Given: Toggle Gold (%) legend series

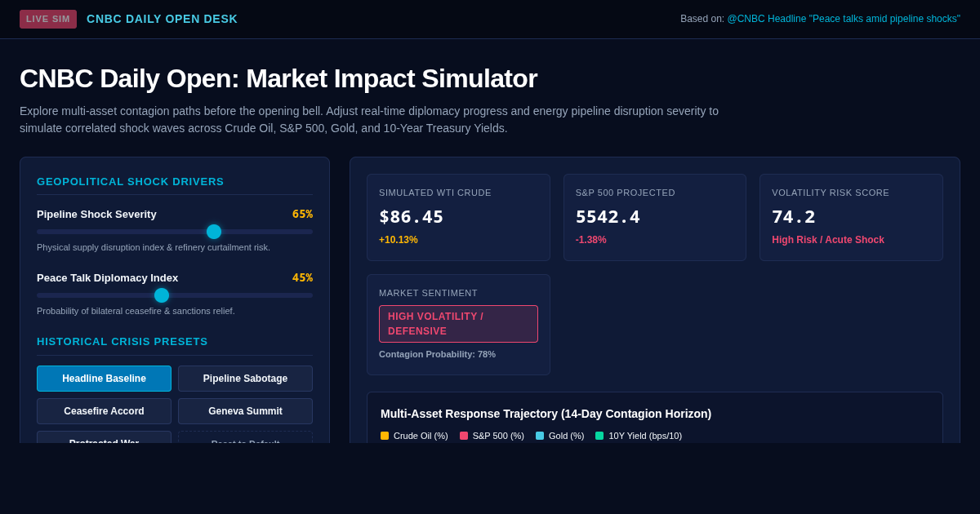Looking at the screenshot, I should tap(559, 436).
